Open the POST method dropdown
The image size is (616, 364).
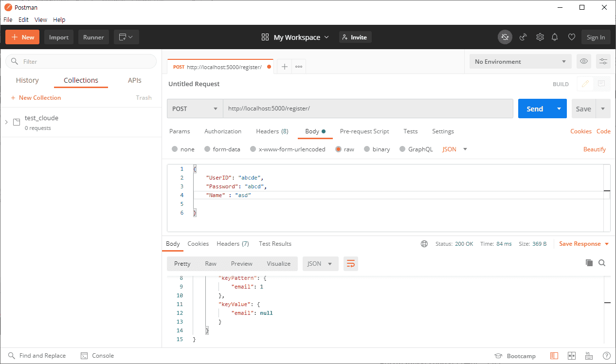195,109
